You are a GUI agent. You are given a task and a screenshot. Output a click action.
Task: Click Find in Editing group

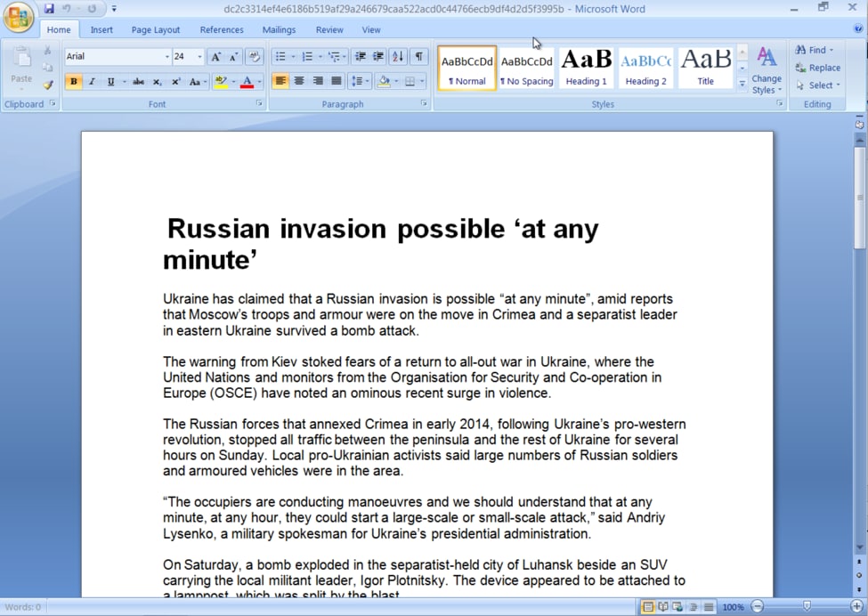pyautogui.click(x=815, y=50)
